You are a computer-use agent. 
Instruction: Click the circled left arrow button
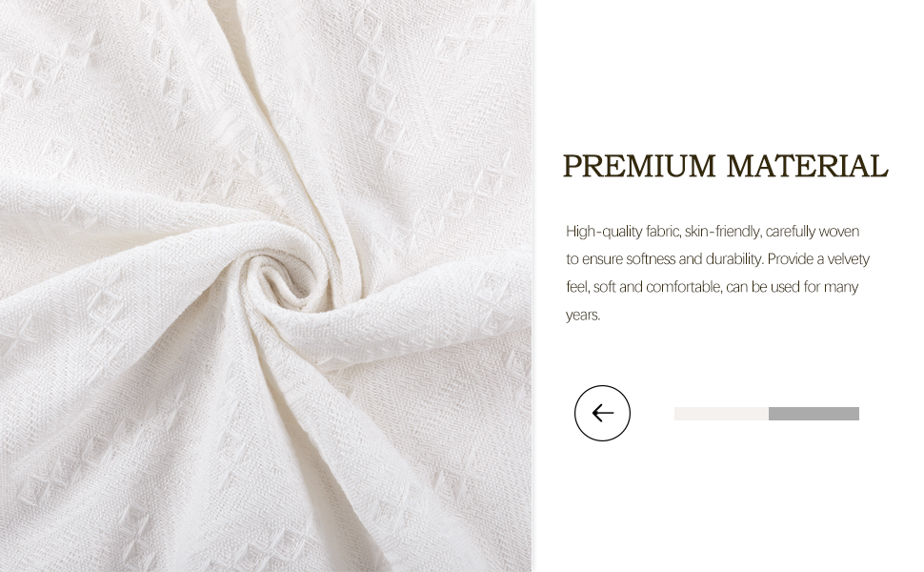click(602, 413)
